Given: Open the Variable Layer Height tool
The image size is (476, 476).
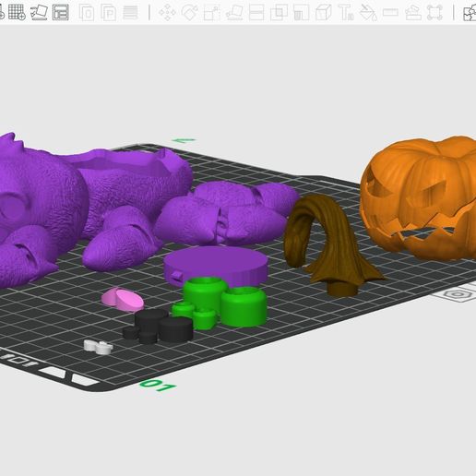Looking at the screenshot, I should 130,13.
